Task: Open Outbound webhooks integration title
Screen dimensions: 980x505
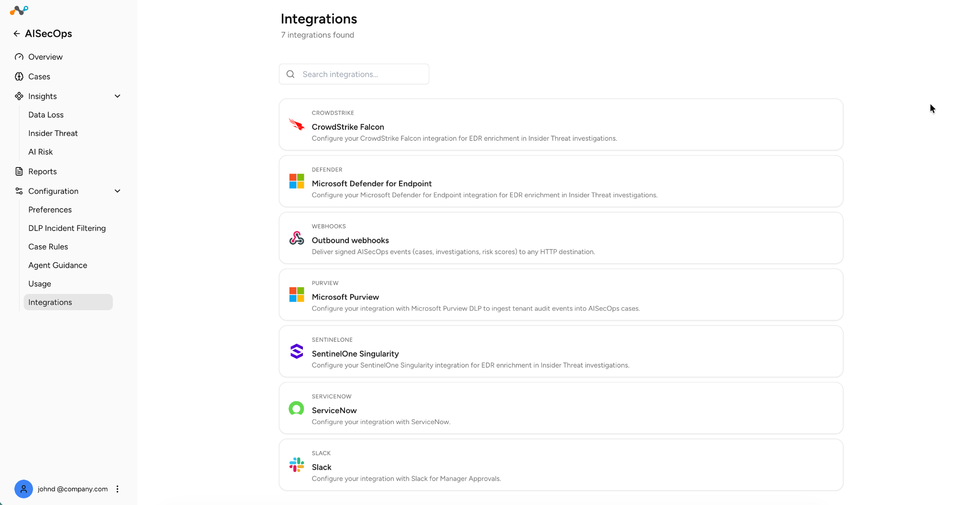Action: (350, 240)
